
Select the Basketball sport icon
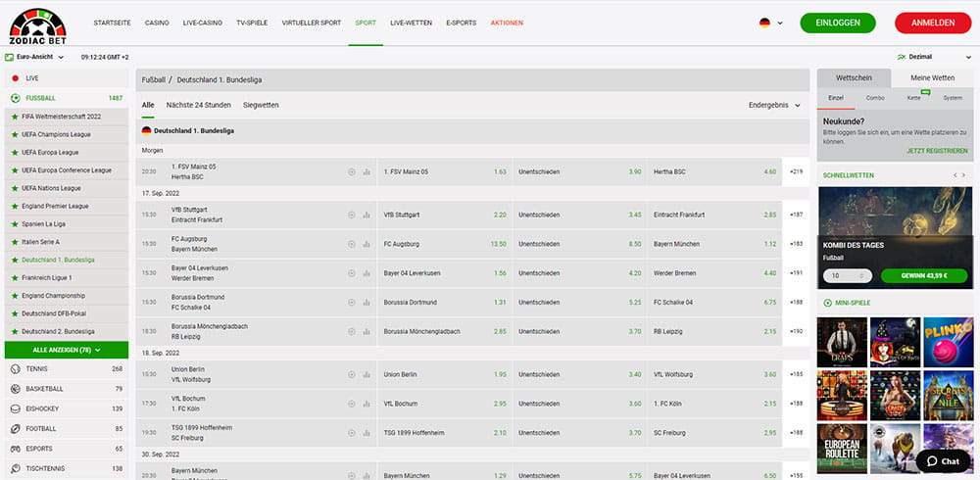tap(15, 389)
